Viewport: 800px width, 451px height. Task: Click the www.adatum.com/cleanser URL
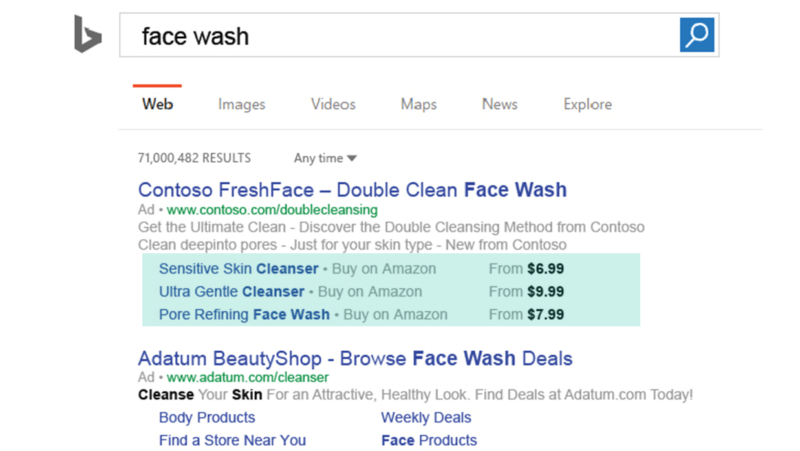247,378
